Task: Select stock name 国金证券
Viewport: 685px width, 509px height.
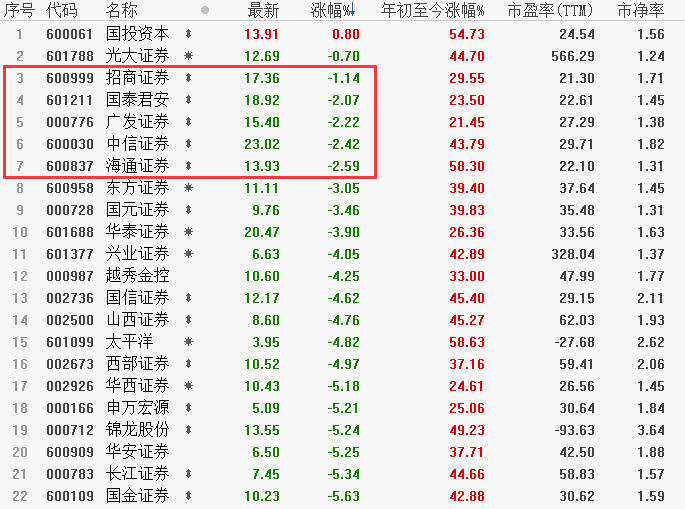Action: pyautogui.click(x=137, y=496)
